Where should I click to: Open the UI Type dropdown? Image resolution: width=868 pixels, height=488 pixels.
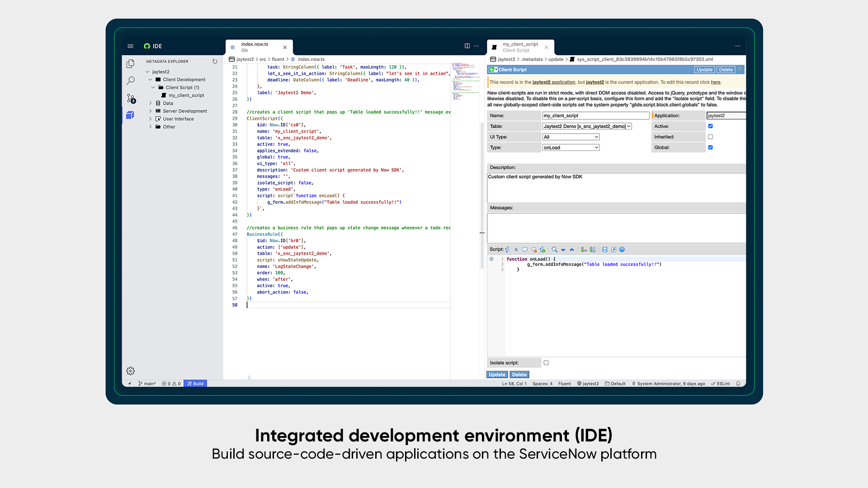(x=571, y=137)
